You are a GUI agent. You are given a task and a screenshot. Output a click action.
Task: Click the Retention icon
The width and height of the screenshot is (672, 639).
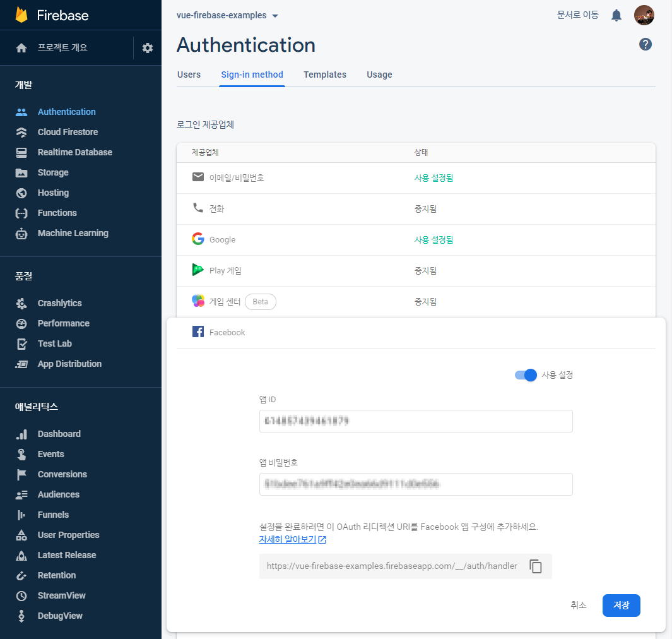click(21, 575)
